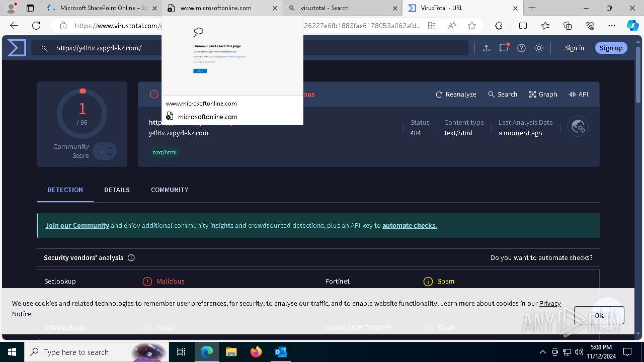Click the Fortinet Spam result
Image resolution: width=644 pixels, height=362 pixels.
coord(439,282)
